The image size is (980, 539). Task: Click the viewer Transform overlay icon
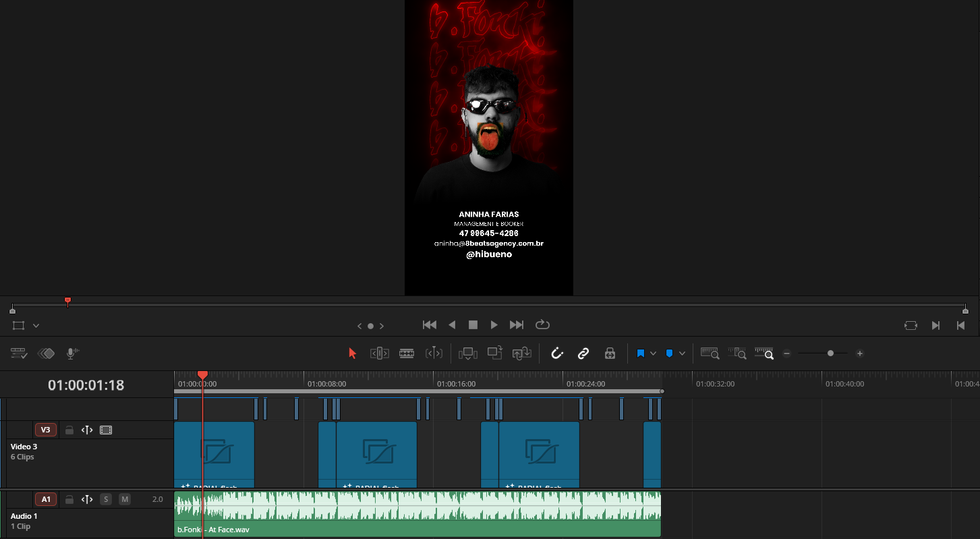19,325
